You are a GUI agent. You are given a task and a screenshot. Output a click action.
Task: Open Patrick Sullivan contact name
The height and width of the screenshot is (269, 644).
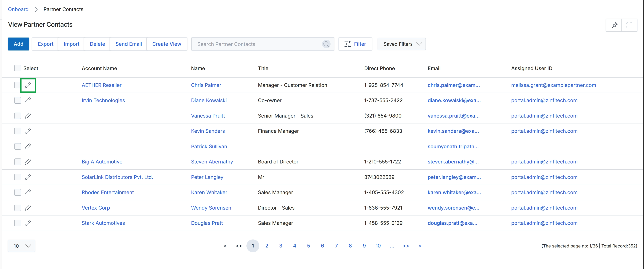pyautogui.click(x=209, y=146)
